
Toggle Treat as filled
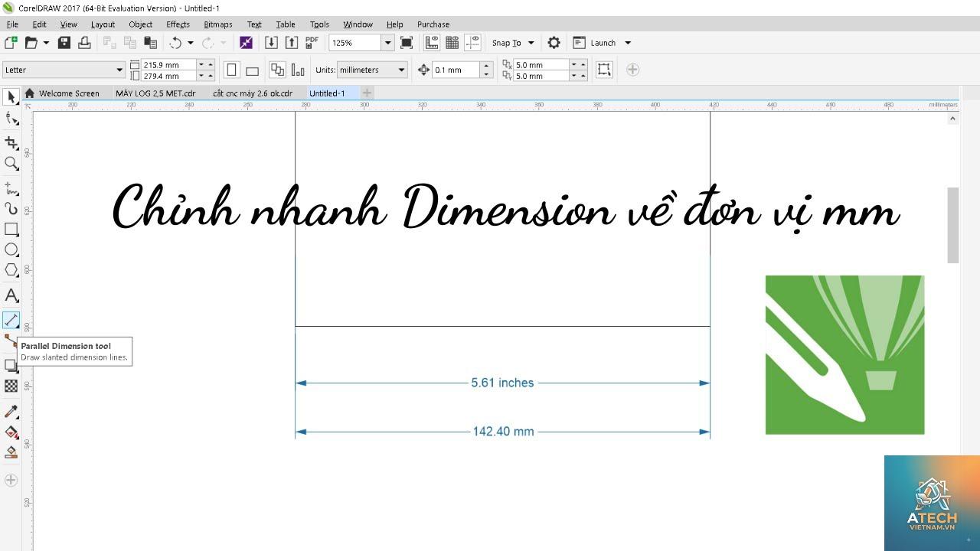tap(604, 70)
